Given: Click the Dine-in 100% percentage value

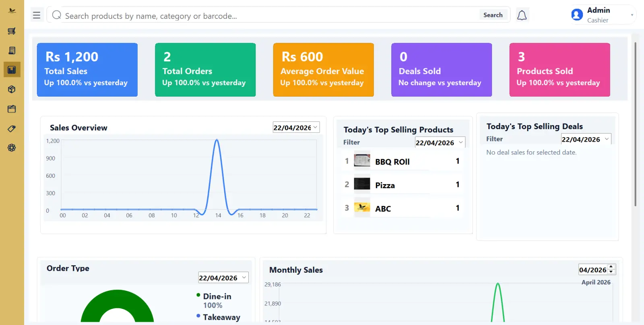Looking at the screenshot, I should pos(213,305).
